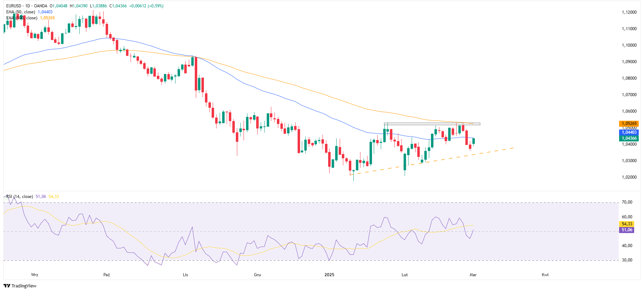The image size is (644, 292).
Task: Click the Wrz month label on time axis
Action: (x=34, y=275)
